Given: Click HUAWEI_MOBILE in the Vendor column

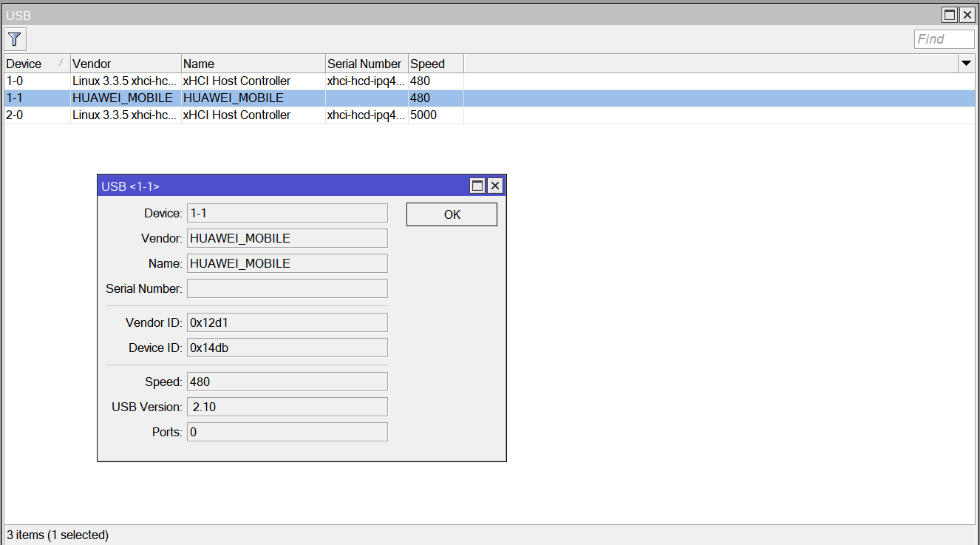Looking at the screenshot, I should (x=123, y=98).
